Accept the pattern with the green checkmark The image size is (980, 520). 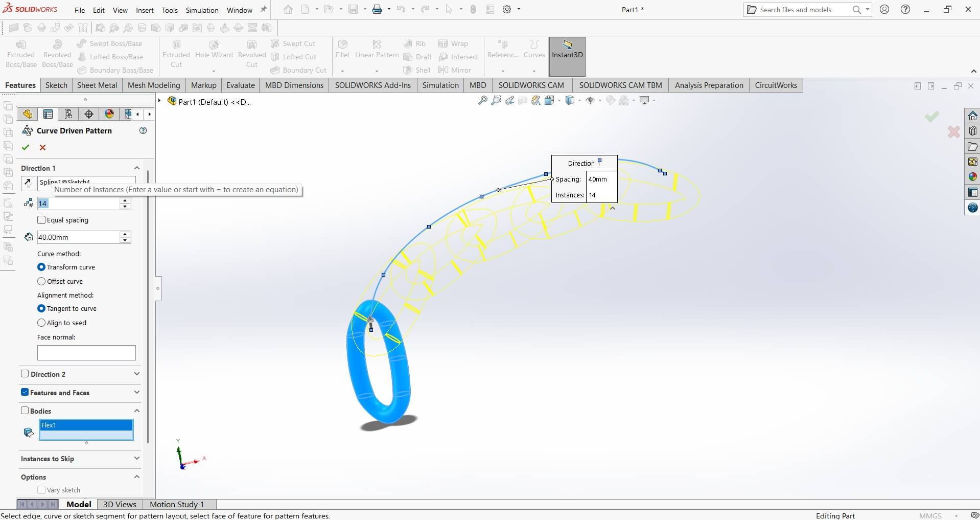point(26,147)
